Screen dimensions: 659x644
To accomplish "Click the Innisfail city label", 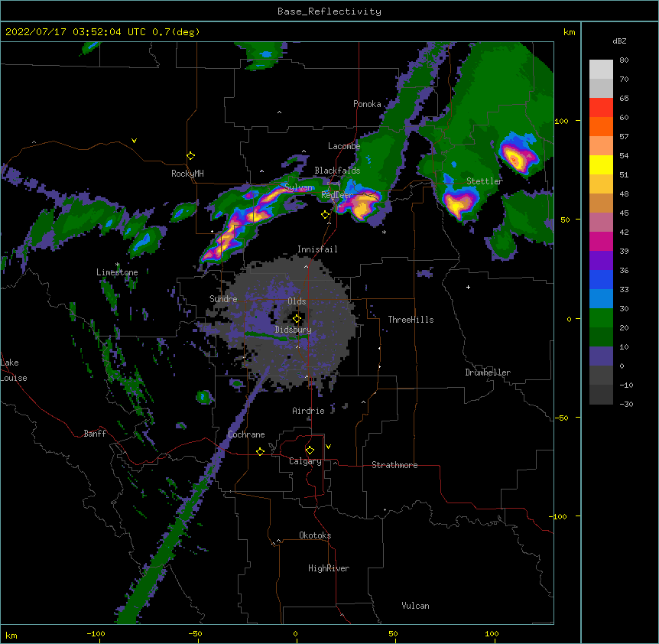I will (x=317, y=249).
